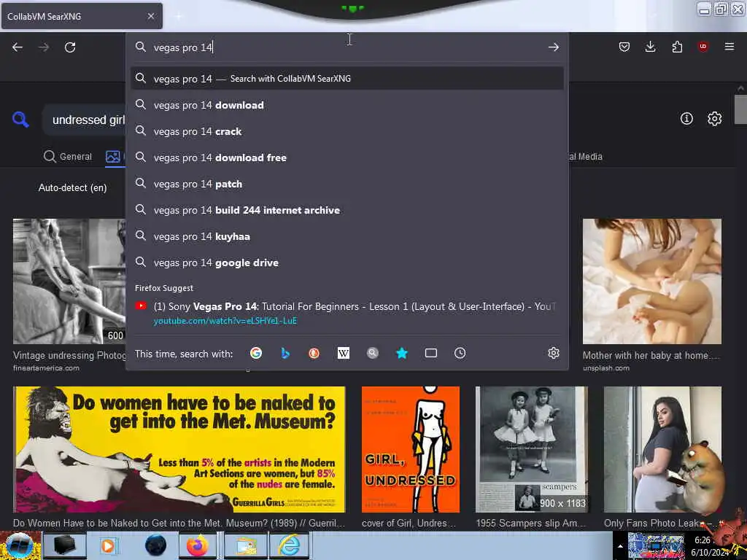Switch to the General search tab
747x560 pixels.
click(68, 156)
